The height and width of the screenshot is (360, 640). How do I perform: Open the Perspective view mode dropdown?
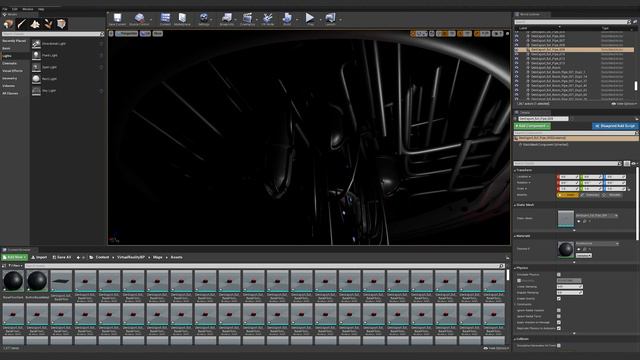point(127,33)
